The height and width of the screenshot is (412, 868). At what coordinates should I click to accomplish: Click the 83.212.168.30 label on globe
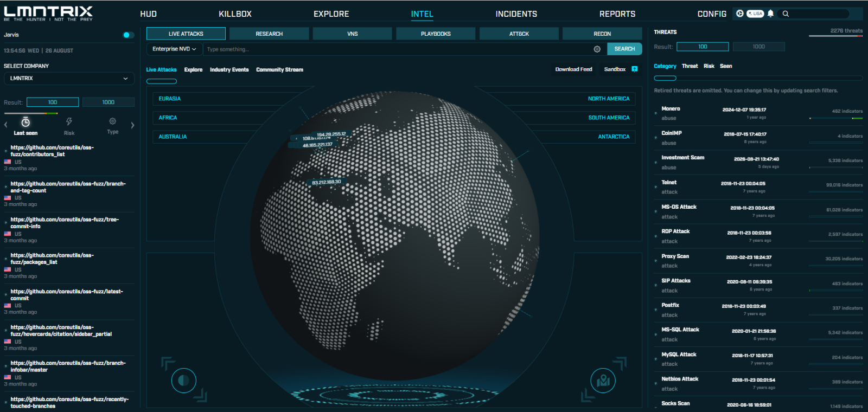coord(326,182)
